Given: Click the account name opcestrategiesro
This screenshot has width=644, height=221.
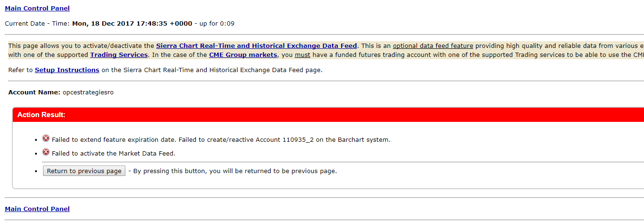Looking at the screenshot, I should [88, 92].
